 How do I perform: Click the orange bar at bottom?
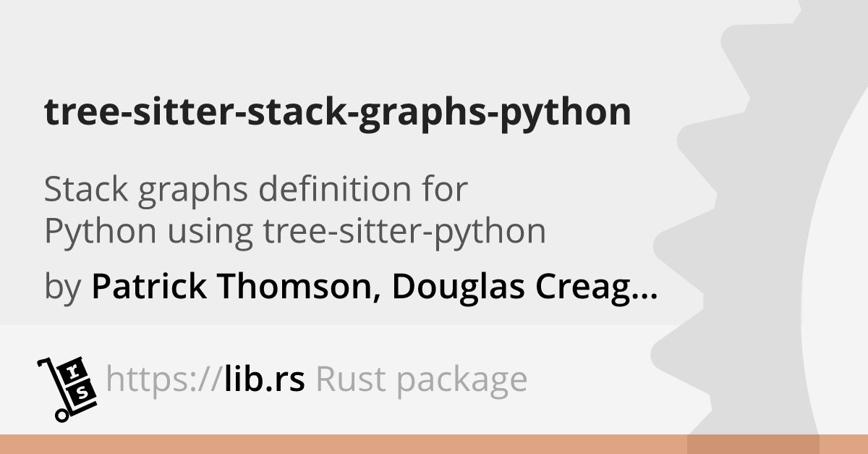(434, 444)
